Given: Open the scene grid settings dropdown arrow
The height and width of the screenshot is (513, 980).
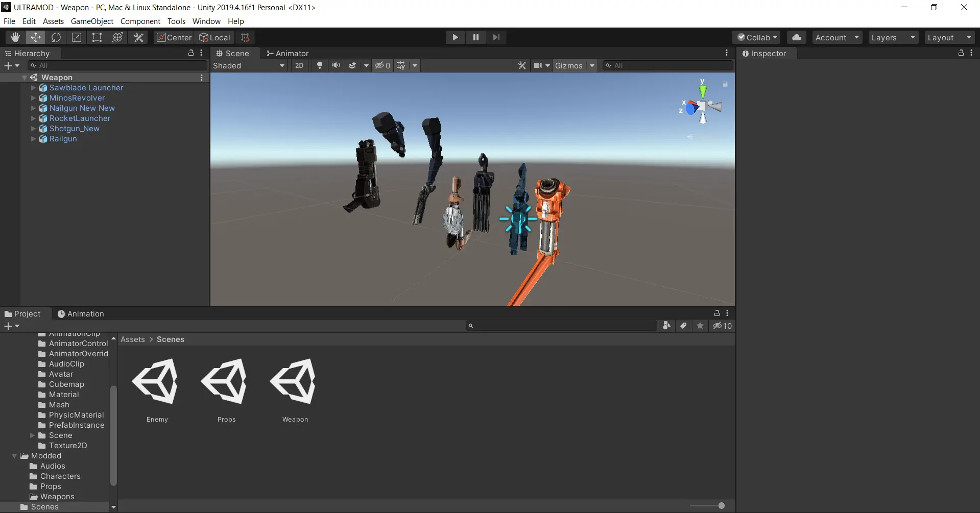Looking at the screenshot, I should tap(415, 65).
